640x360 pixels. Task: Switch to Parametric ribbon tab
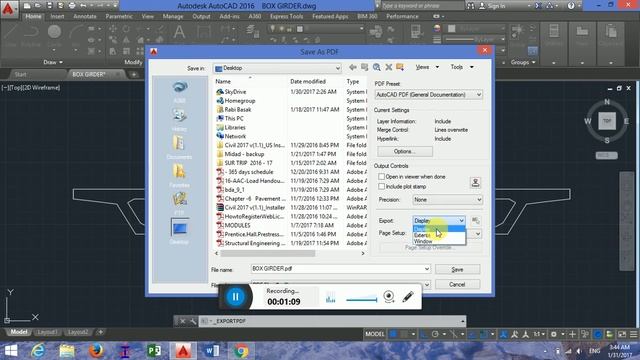(x=119, y=16)
